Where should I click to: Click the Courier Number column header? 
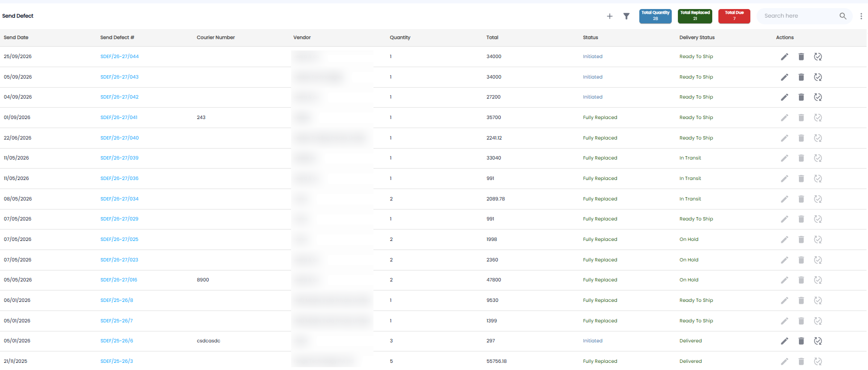coord(216,38)
